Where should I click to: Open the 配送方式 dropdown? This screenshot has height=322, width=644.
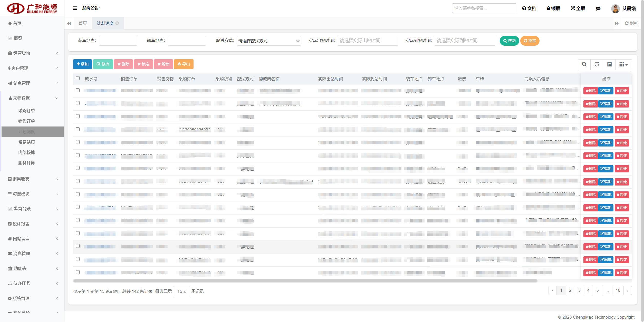click(269, 41)
